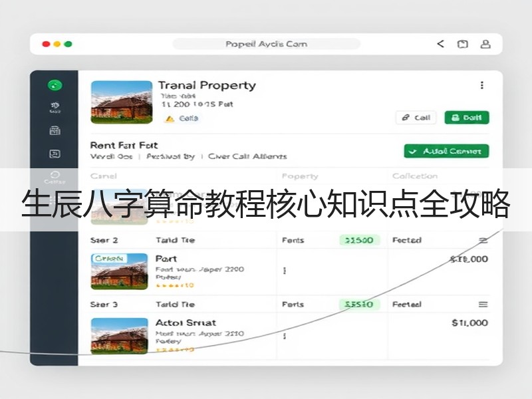Click the Popeil Aydis Cam address bar
532x399 pixels.
(267, 44)
